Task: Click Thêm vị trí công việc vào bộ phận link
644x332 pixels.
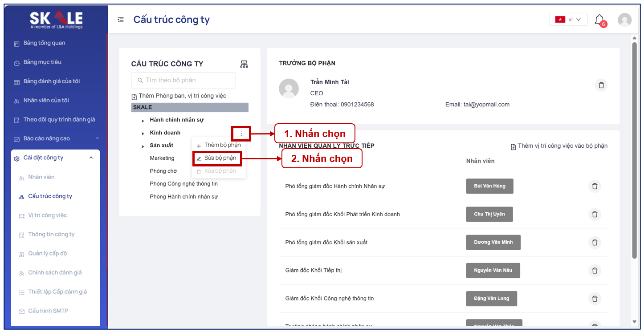Action: tap(559, 146)
